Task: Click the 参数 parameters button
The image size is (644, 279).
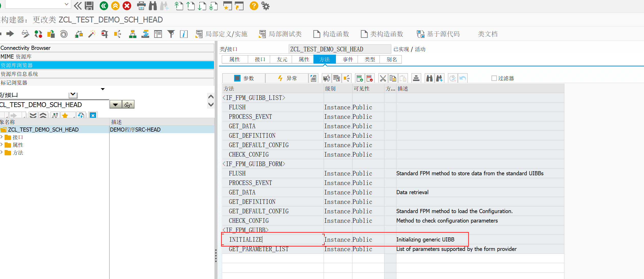Action: click(244, 78)
